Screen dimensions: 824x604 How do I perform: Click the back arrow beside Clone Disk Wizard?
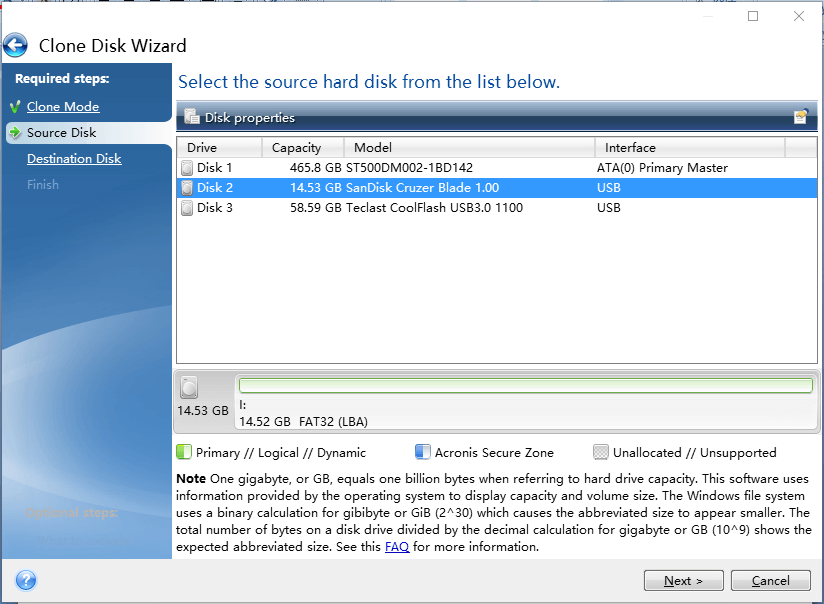coord(15,44)
